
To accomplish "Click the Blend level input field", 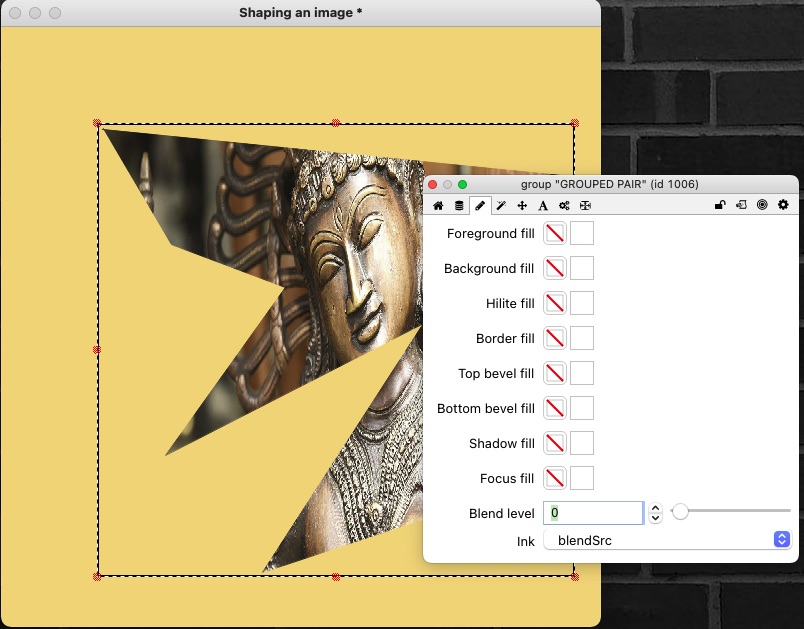I will (592, 513).
